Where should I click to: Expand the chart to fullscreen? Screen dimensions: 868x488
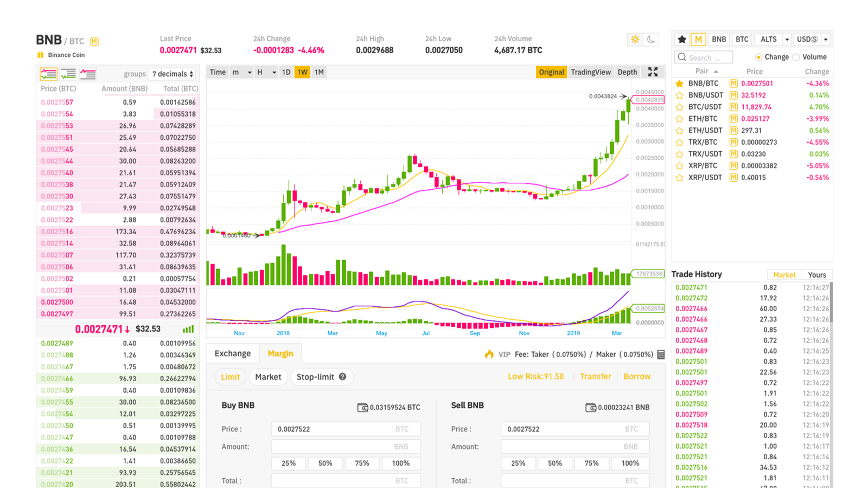click(653, 72)
